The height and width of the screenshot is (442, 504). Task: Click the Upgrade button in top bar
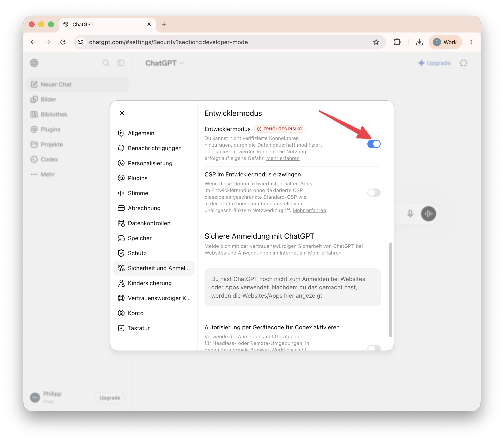point(434,63)
